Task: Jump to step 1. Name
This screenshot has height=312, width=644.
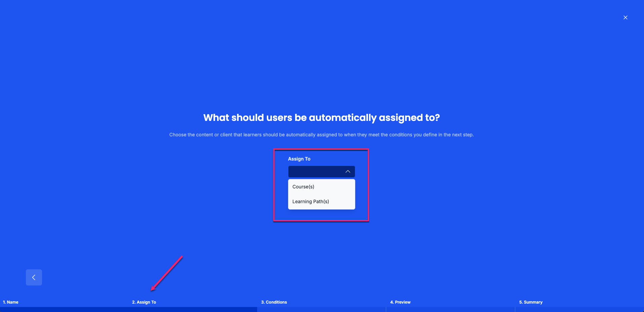Action: 11,302
